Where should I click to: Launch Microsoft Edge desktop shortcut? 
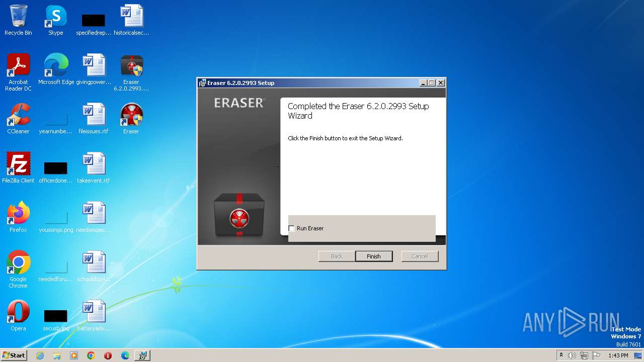coord(56,69)
